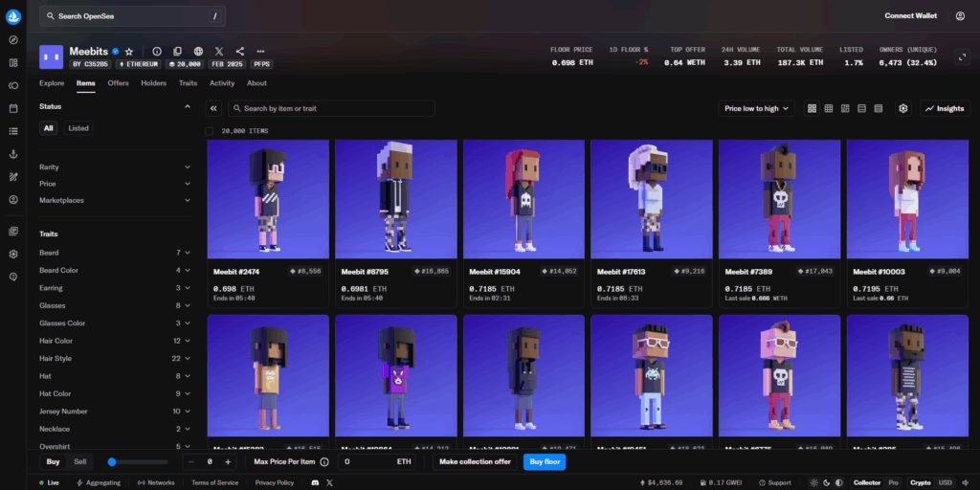The width and height of the screenshot is (980, 490).
Task: Open Meebits X profile icon in header
Action: (219, 52)
